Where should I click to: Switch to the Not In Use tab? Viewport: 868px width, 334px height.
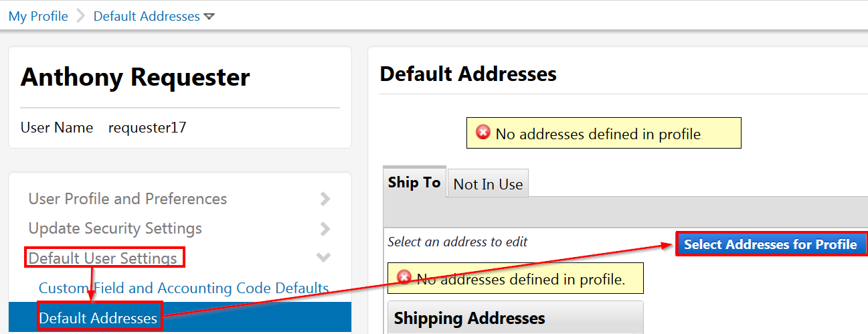(488, 184)
